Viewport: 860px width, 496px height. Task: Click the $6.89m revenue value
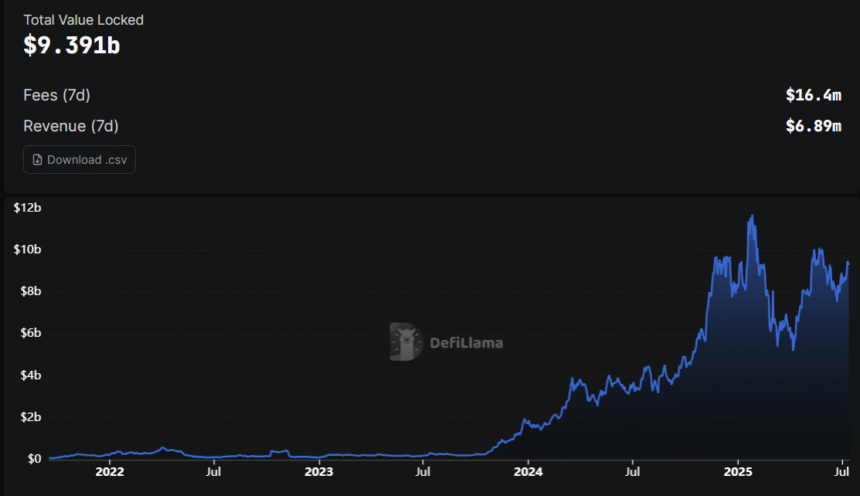click(x=813, y=126)
